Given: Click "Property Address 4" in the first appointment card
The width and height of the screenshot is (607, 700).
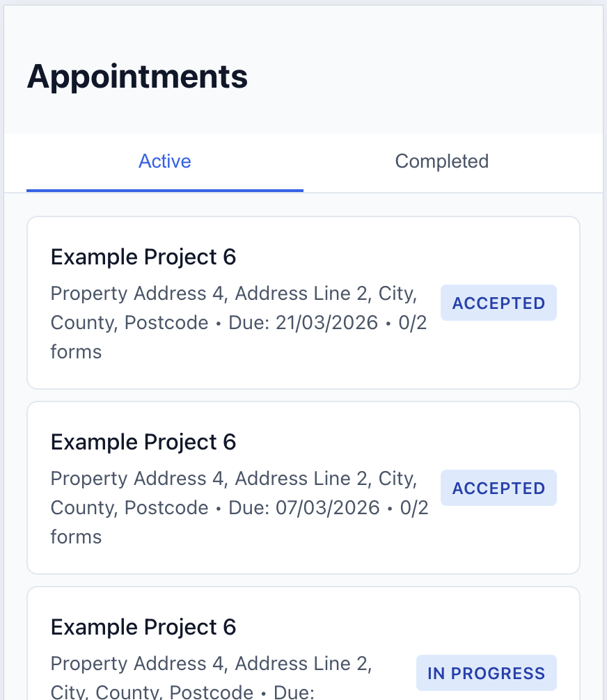Looking at the screenshot, I should click(139, 294).
